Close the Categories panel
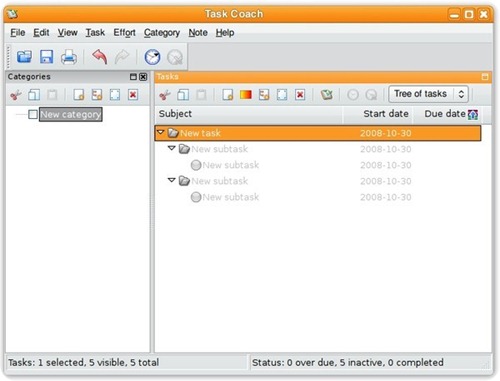 click(x=143, y=77)
